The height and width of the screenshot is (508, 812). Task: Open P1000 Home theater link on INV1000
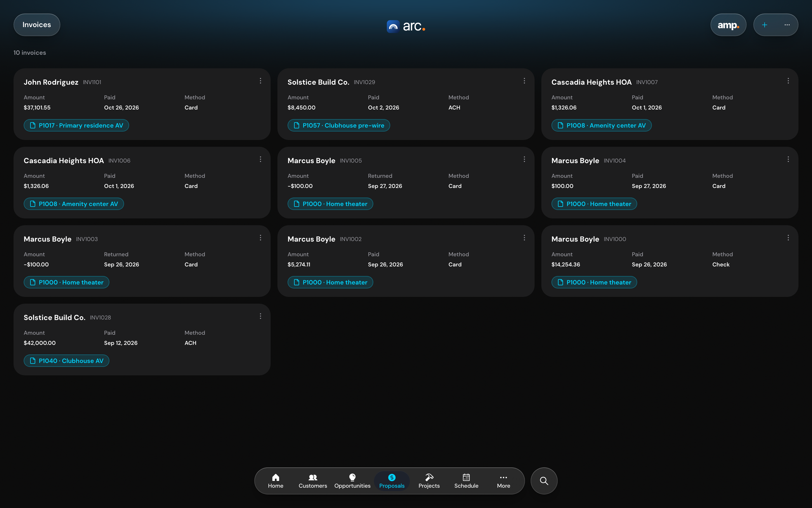click(x=594, y=282)
